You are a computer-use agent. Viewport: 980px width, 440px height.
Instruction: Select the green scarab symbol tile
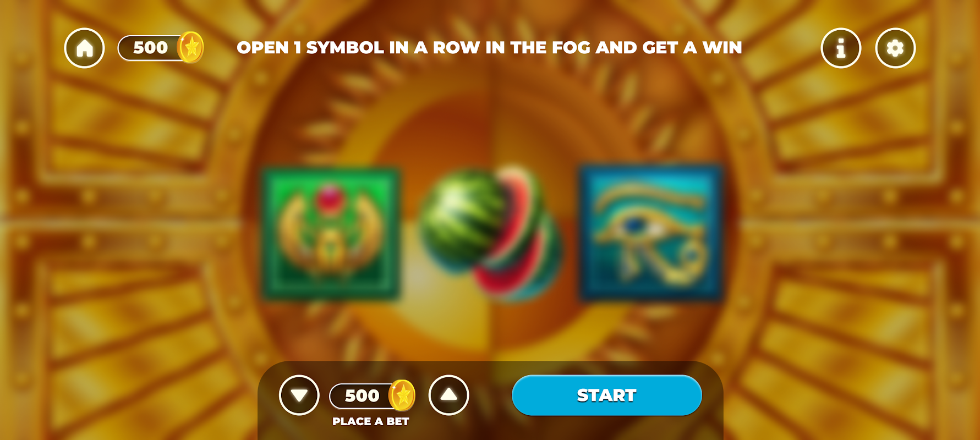tap(330, 234)
